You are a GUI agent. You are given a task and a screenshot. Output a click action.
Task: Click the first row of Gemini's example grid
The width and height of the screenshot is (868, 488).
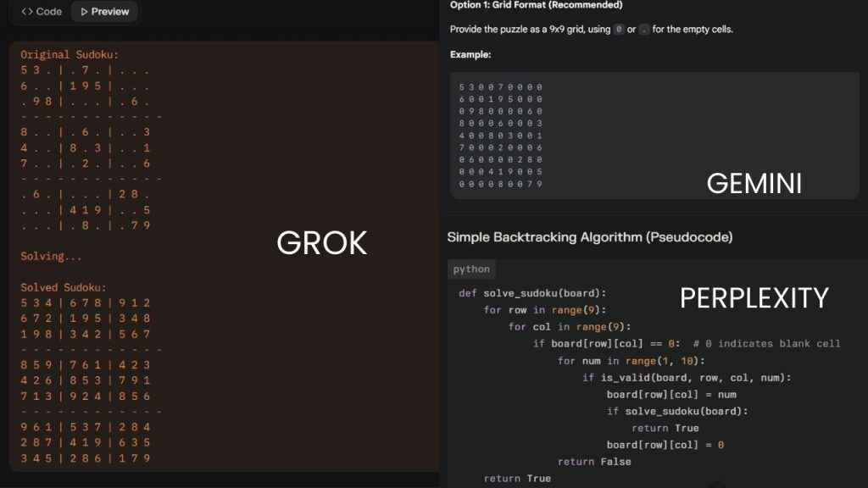500,87
